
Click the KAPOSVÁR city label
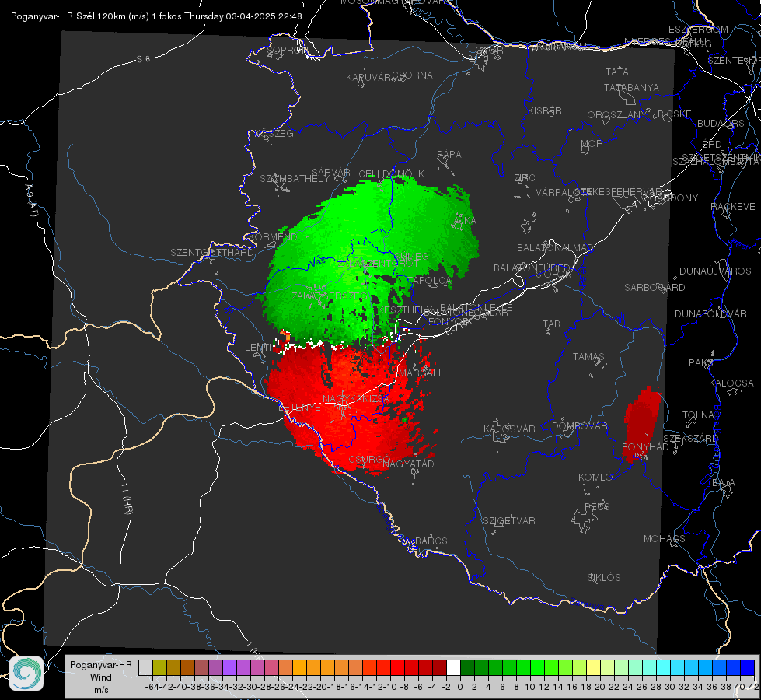[509, 429]
